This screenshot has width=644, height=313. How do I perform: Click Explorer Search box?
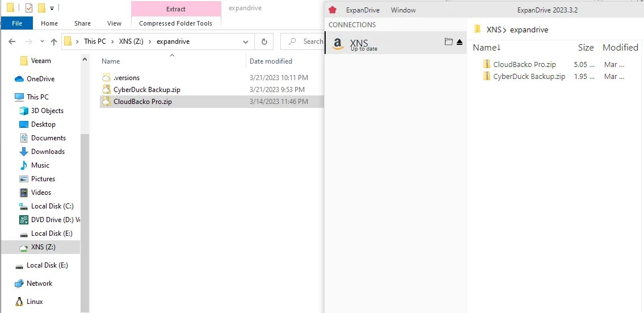pos(302,41)
